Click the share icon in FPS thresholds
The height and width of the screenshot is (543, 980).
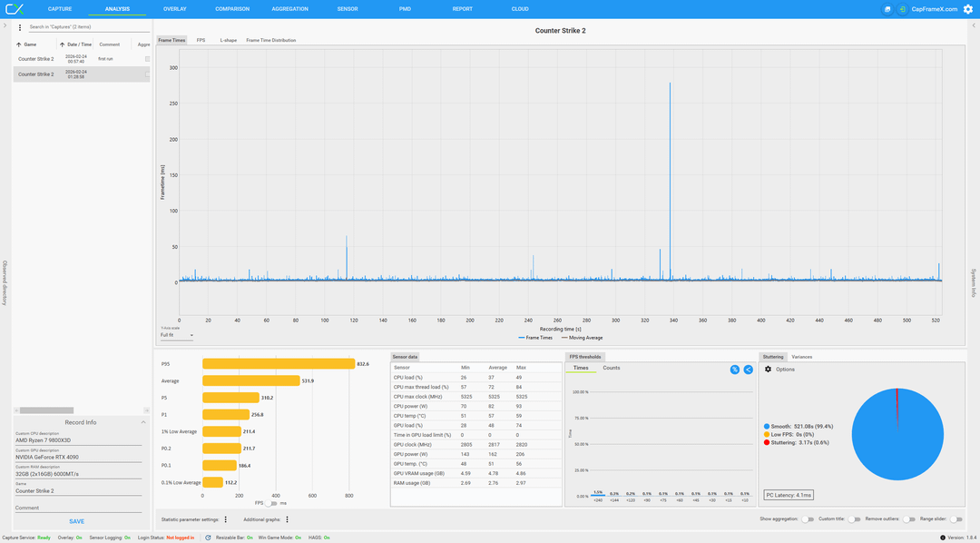click(748, 370)
